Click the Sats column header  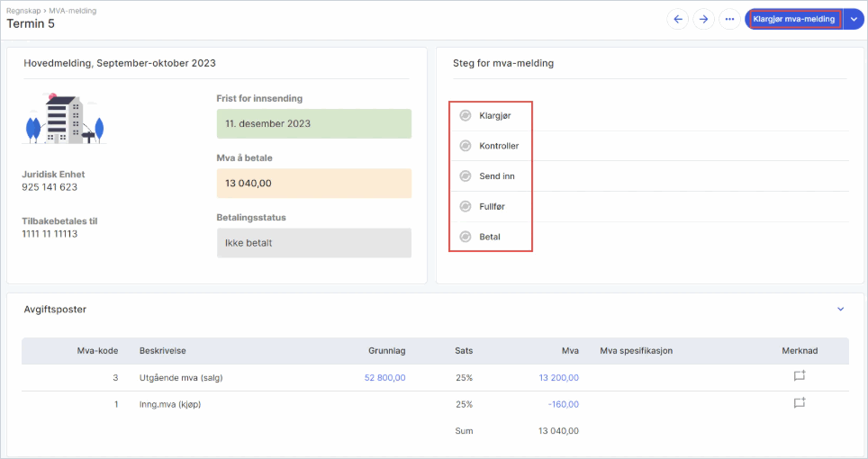pyautogui.click(x=464, y=351)
